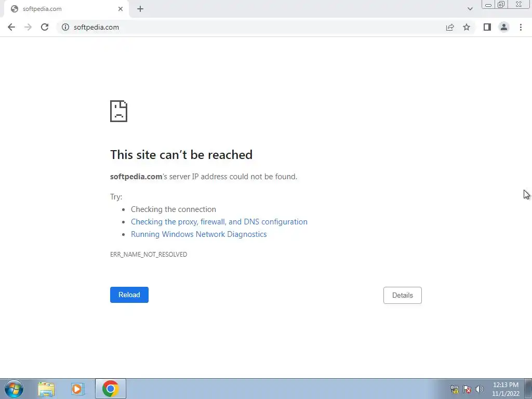View site information icon in address bar
Viewport: 532px width, 399px height.
[65, 27]
